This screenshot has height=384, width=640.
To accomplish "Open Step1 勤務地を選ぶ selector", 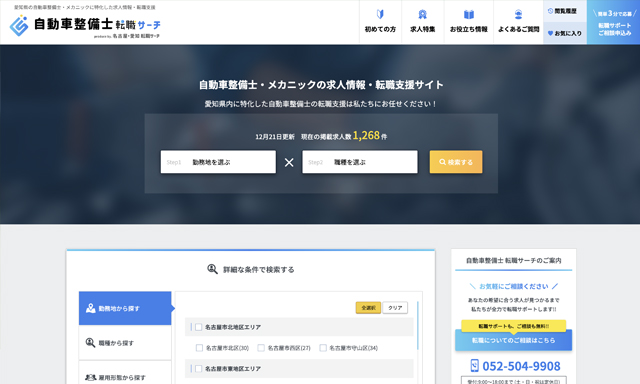I will coord(218,162).
